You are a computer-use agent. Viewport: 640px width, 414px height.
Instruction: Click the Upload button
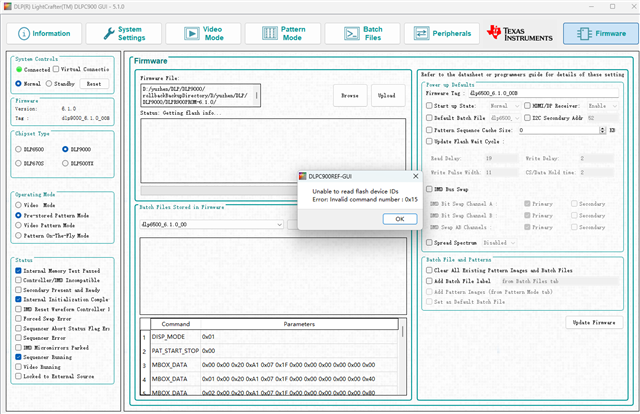click(x=387, y=96)
